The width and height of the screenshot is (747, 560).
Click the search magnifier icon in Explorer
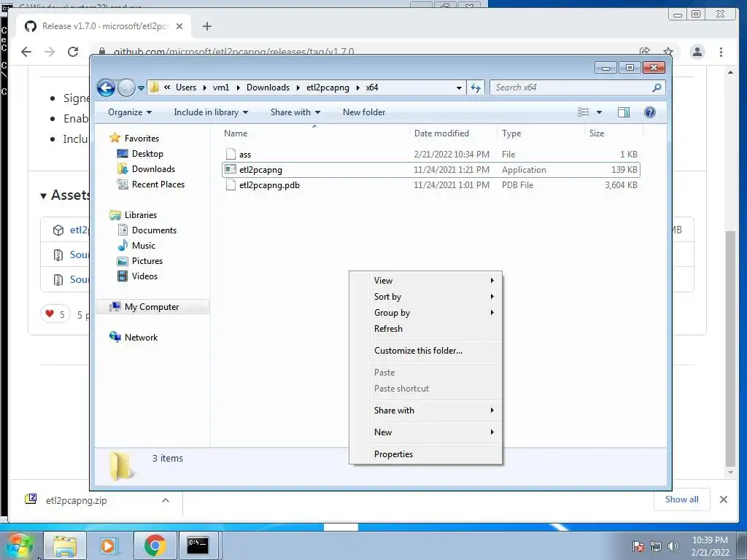pyautogui.click(x=657, y=87)
